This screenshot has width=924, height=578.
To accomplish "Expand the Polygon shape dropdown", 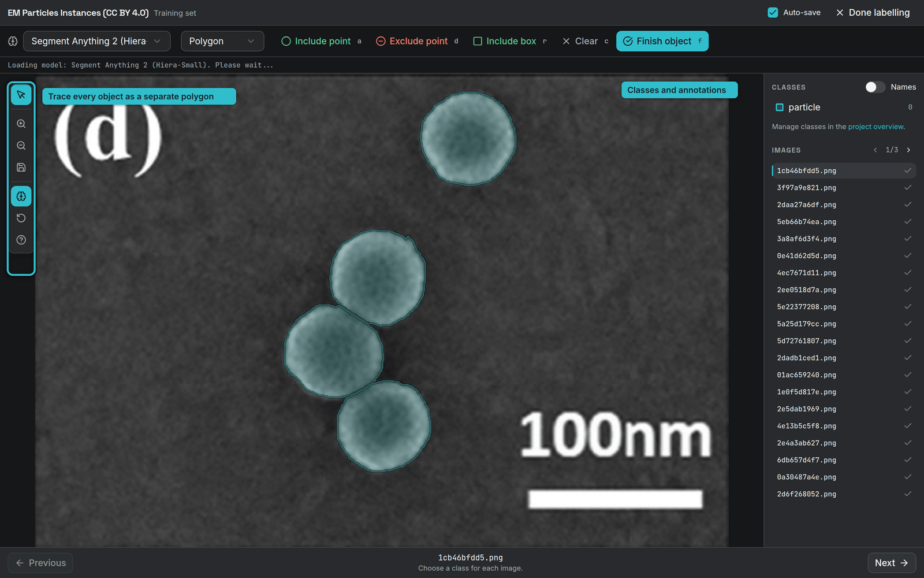I will [222, 41].
